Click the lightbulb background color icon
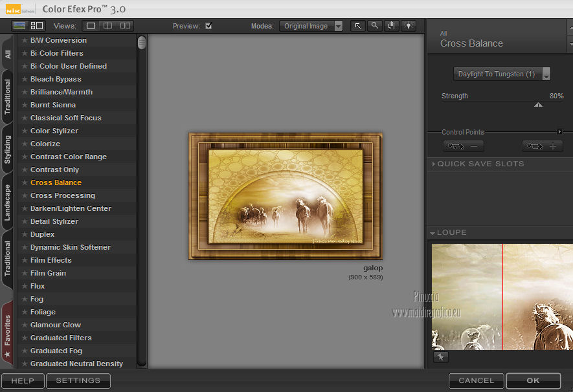 pos(408,26)
